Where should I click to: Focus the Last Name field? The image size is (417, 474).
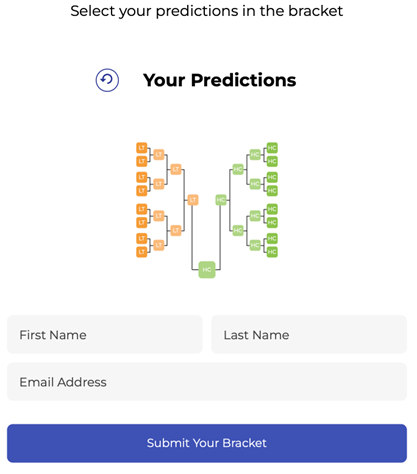(x=309, y=334)
